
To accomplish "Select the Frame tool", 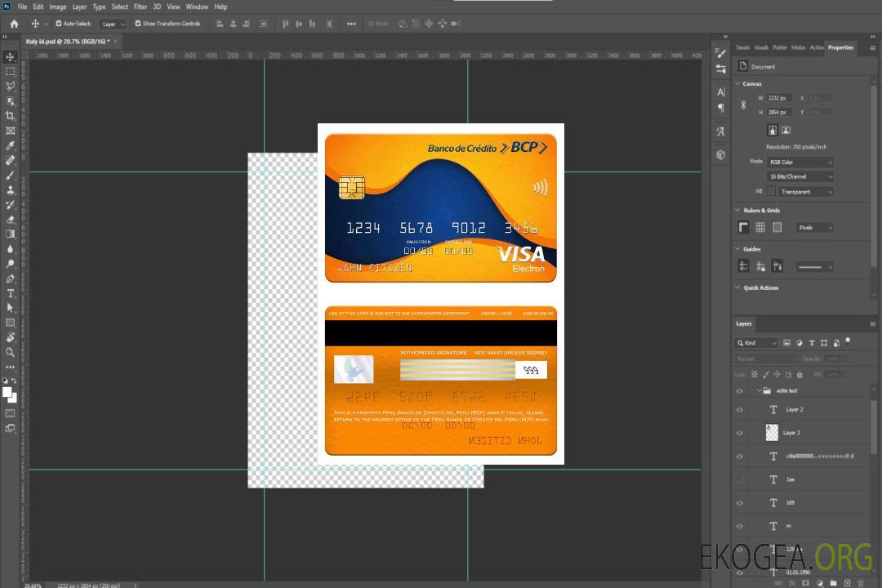I will click(x=10, y=131).
